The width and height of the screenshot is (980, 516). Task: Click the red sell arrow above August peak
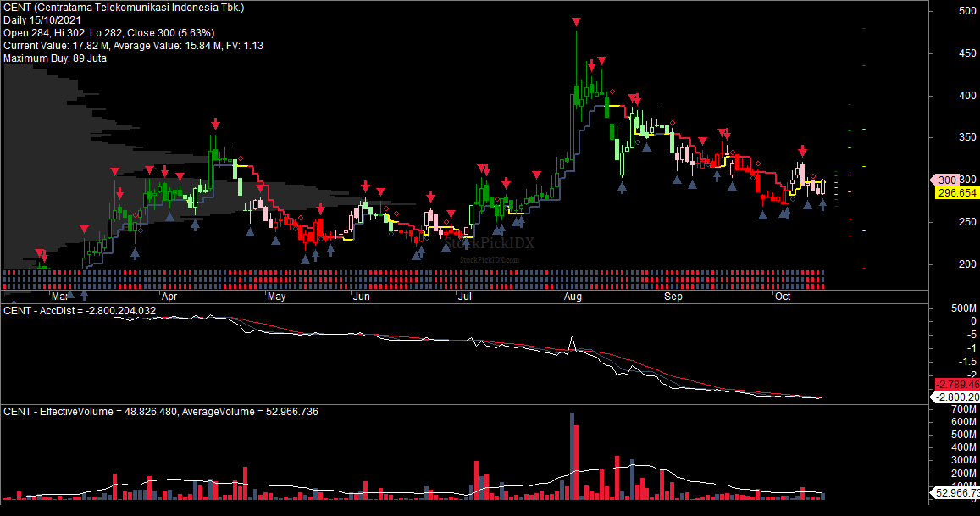(x=576, y=22)
